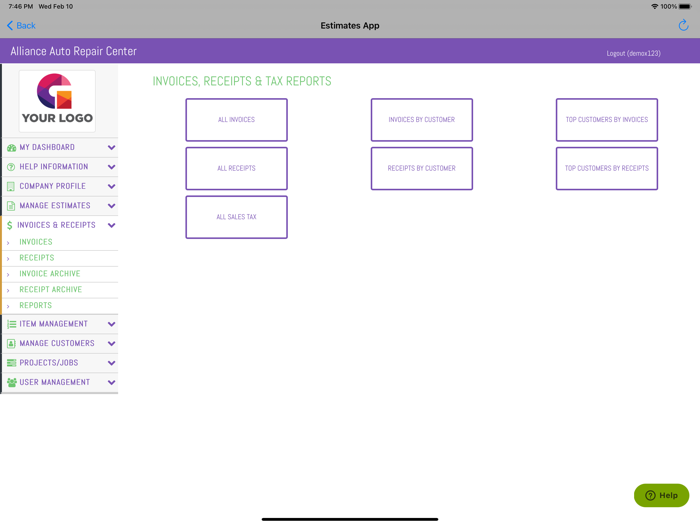Screen dimensions: 700x525
Task: Select the Projects/Jobs menu label
Action: pyautogui.click(x=49, y=363)
